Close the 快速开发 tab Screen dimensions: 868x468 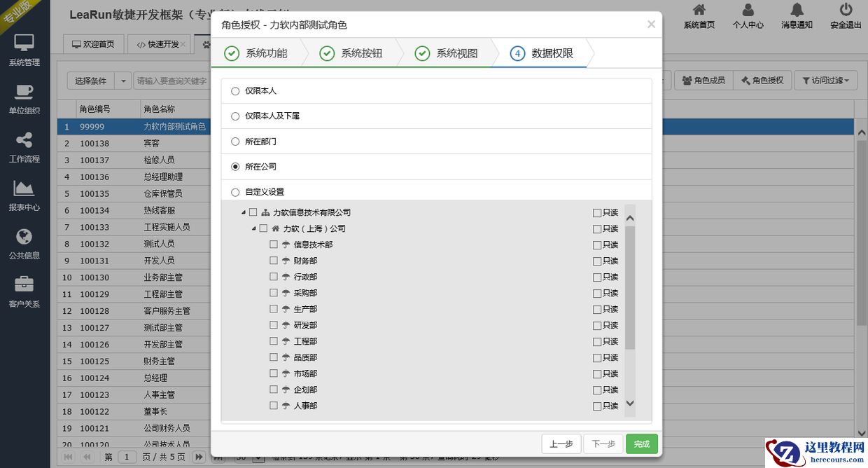coord(183,44)
